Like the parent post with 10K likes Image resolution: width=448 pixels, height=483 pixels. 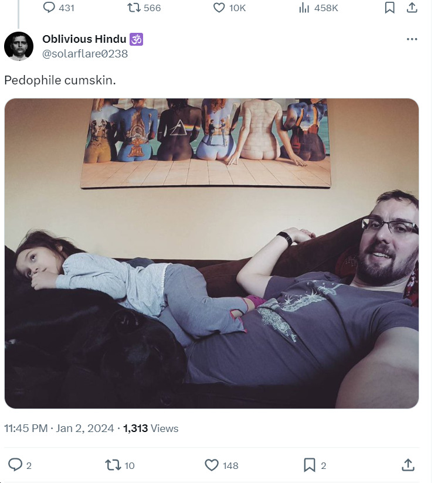[x=229, y=8]
